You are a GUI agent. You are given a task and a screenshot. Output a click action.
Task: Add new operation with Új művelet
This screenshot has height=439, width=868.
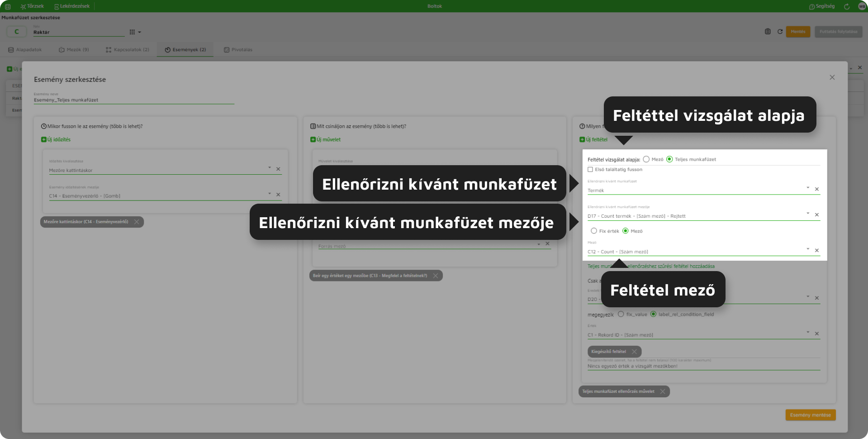(326, 139)
